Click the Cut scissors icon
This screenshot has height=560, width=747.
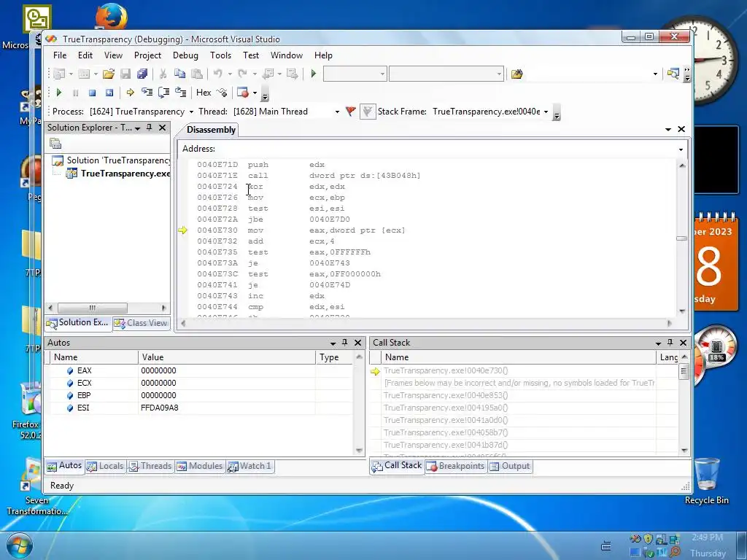pos(163,74)
